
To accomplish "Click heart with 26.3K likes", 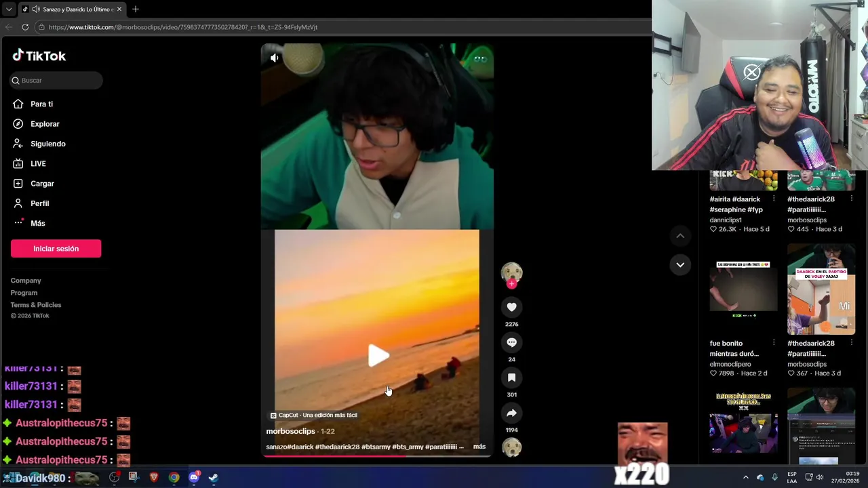I will pyautogui.click(x=713, y=229).
